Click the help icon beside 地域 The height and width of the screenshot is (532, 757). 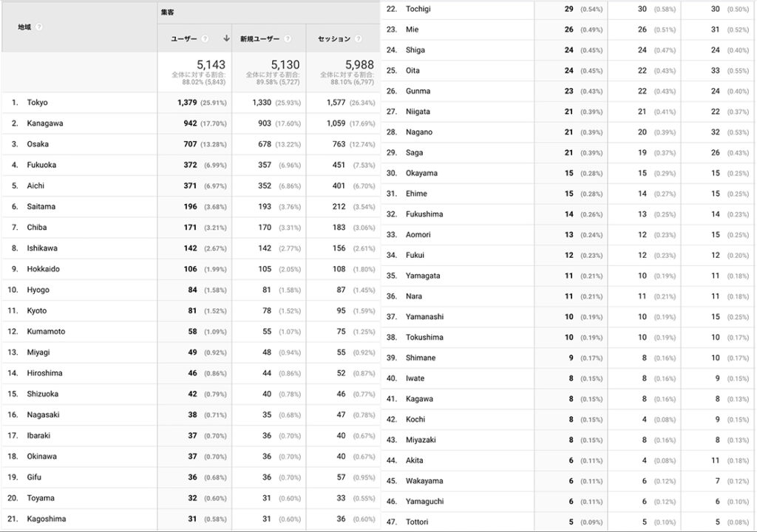pos(38,27)
